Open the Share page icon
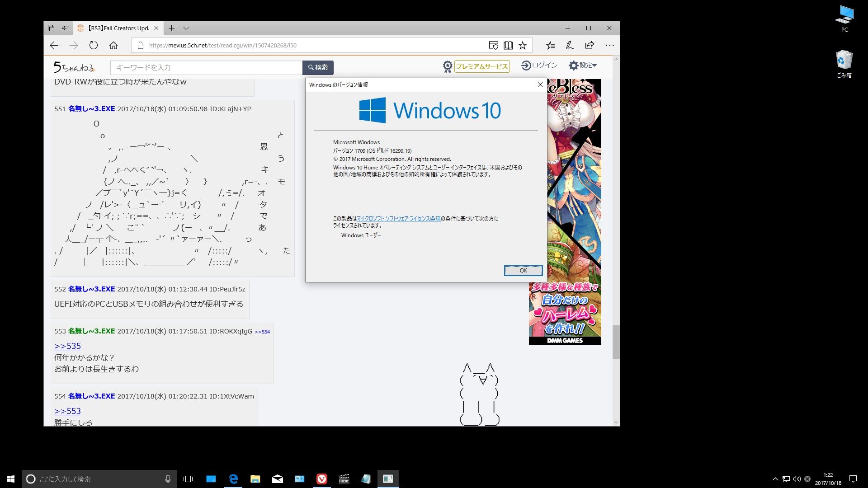The image size is (868, 488). click(x=590, y=45)
